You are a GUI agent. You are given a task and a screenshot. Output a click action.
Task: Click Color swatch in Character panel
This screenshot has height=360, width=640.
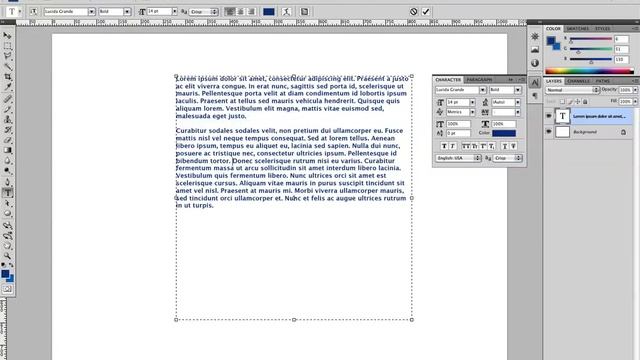click(x=504, y=133)
